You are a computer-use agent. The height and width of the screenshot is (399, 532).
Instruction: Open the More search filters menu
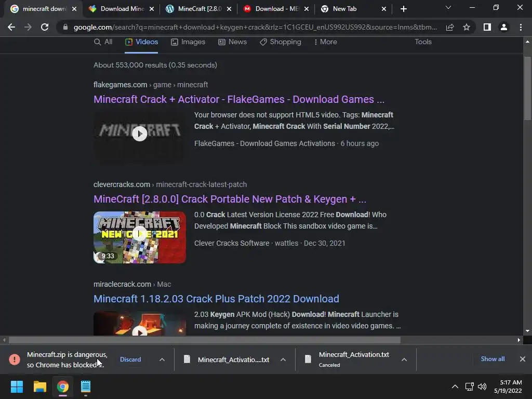[325, 42]
